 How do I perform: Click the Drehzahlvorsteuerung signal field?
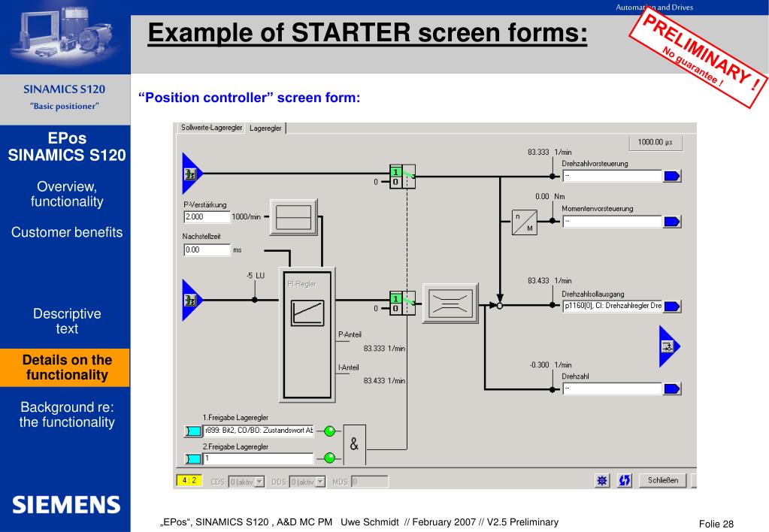[x=612, y=176]
